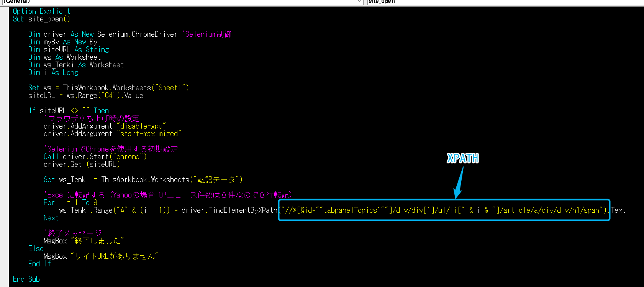Click the "Option Explicit" line
The image size is (644, 287).
41,11
